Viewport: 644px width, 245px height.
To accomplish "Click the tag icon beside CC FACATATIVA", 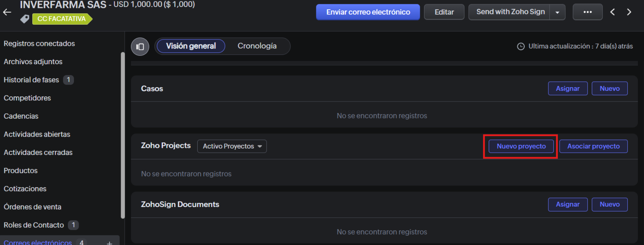I will 24,19.
